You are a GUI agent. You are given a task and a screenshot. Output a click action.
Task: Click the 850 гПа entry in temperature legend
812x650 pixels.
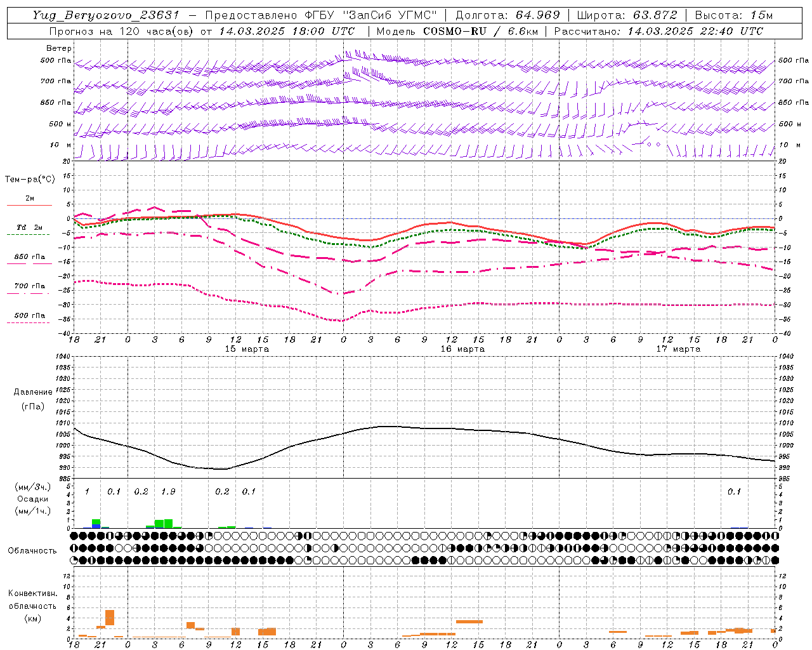(30, 257)
